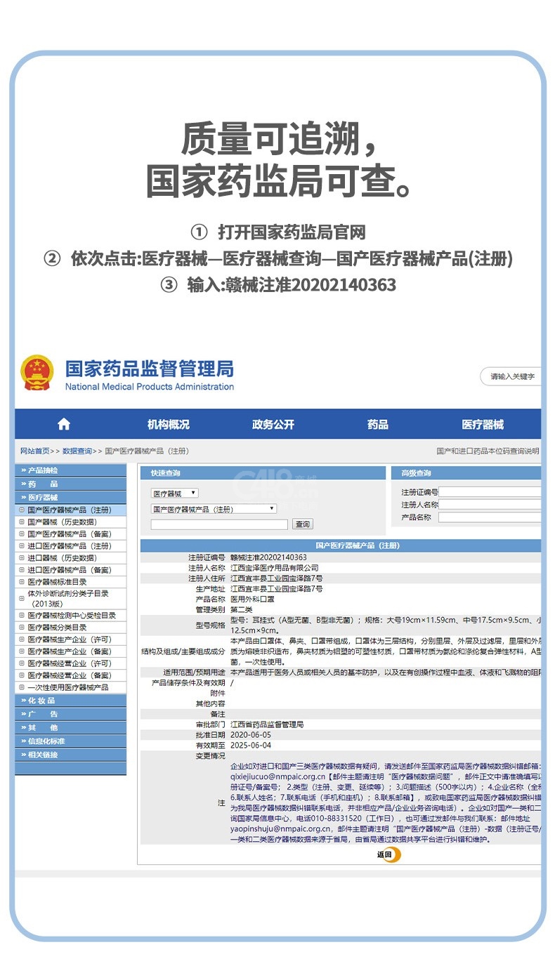
Task: Open 国产医疗器械产品（注册） database dropdown
Action: tap(214, 509)
